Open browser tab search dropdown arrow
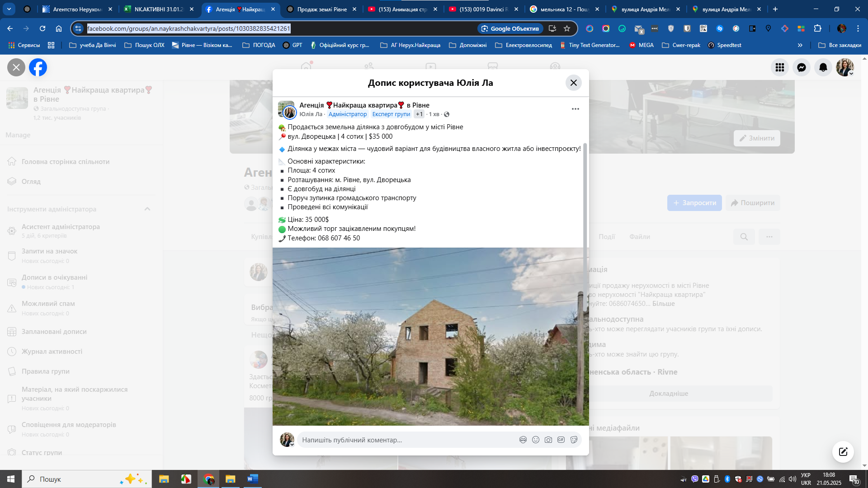 click(x=9, y=9)
